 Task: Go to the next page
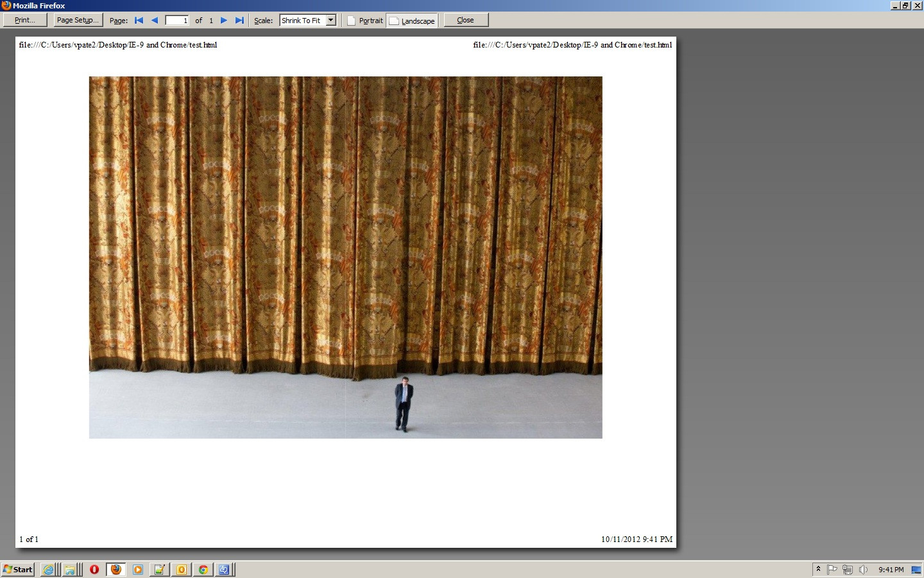[223, 20]
